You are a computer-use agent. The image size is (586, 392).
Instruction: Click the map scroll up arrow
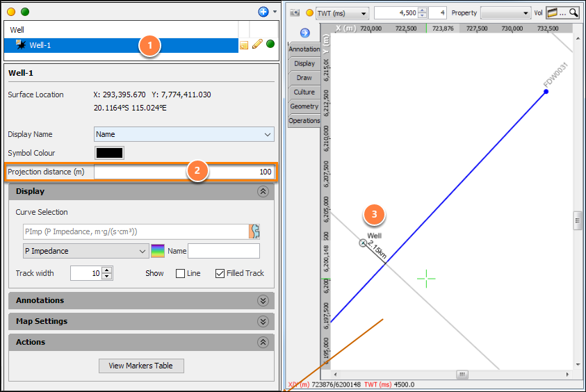point(578,38)
